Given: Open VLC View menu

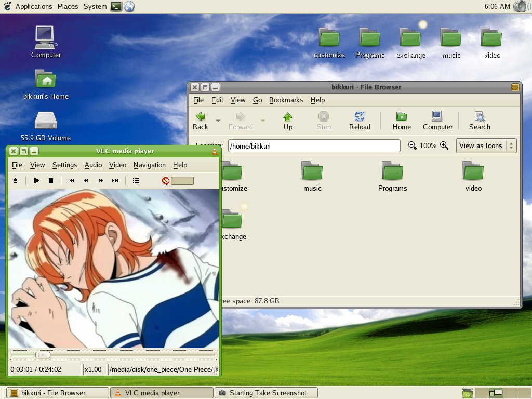Looking at the screenshot, I should 37,165.
